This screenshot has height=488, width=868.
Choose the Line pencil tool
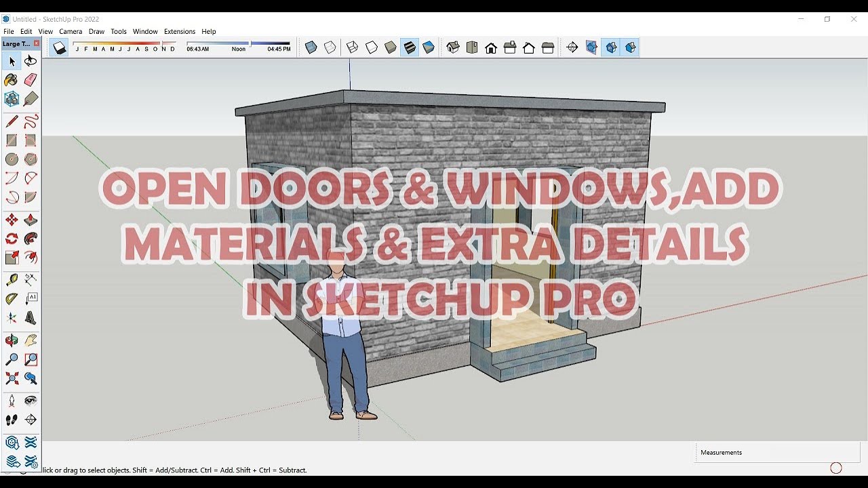pos(12,122)
